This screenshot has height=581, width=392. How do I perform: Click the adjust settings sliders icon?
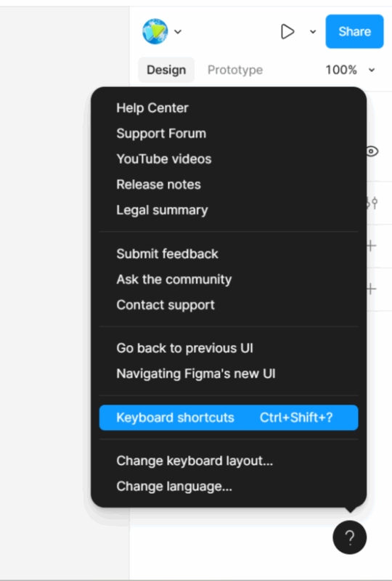click(372, 203)
